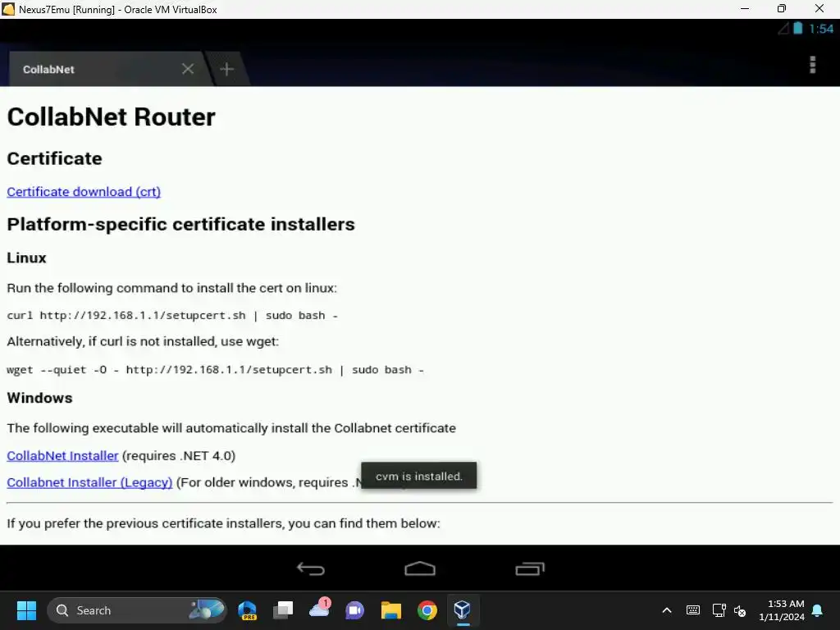Open the touch keyboard tray icon
This screenshot has height=630, width=840.
pyautogui.click(x=692, y=610)
